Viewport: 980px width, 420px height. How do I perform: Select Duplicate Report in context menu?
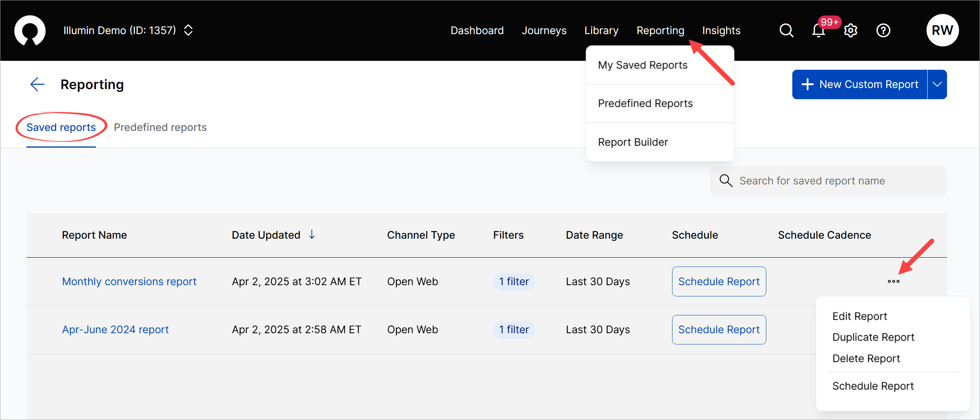(873, 337)
